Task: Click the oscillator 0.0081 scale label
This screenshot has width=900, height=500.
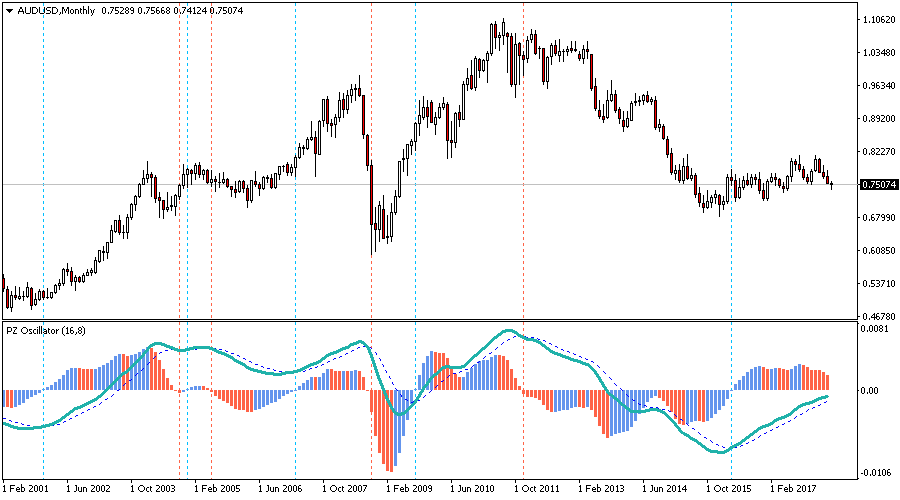Action: (876, 328)
